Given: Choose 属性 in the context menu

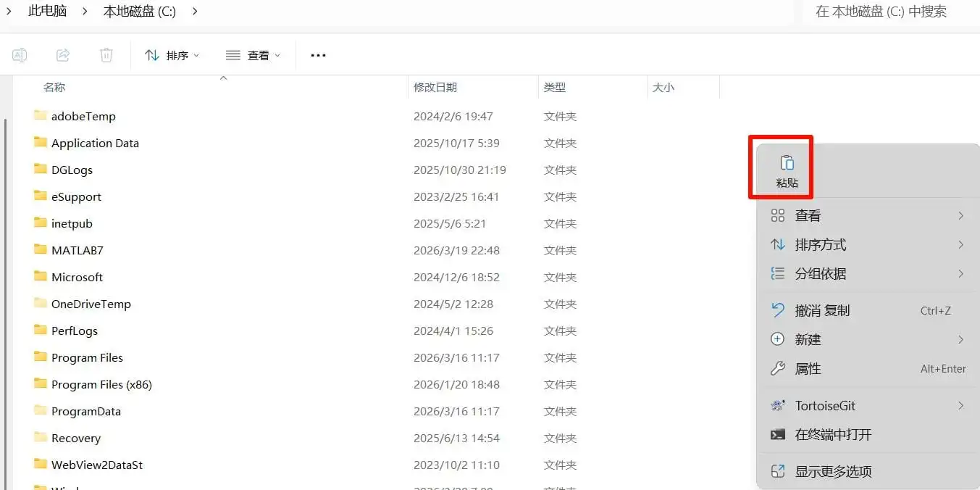Looking at the screenshot, I should [868, 368].
